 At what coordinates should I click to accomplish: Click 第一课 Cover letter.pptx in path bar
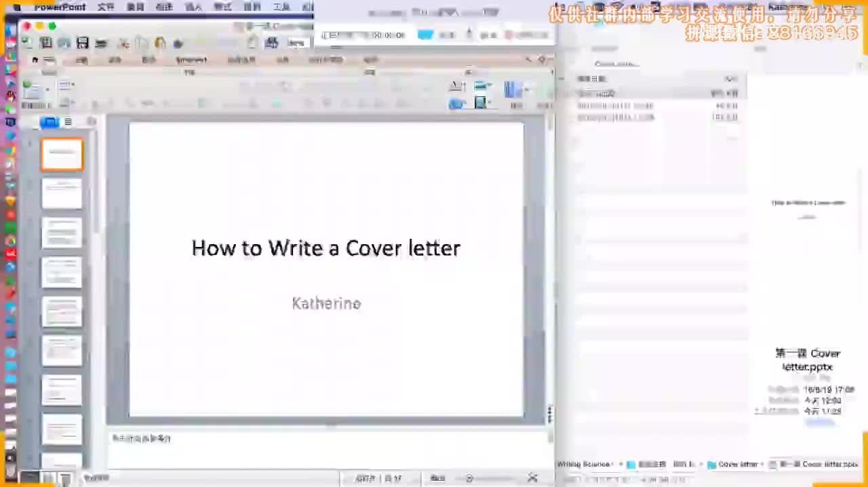pos(813,465)
